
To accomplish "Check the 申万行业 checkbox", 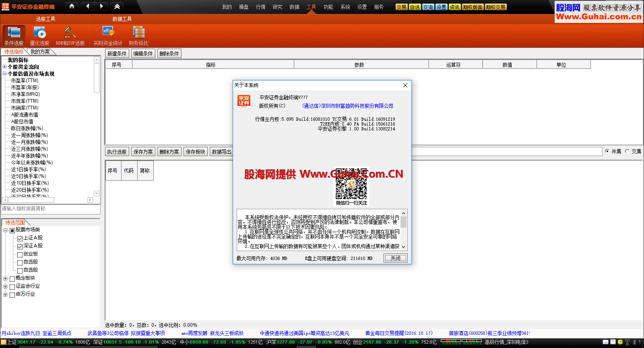I will [x=12, y=295].
